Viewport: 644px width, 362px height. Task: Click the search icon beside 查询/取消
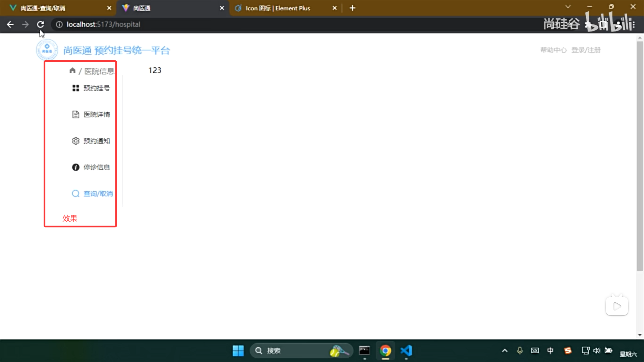76,194
